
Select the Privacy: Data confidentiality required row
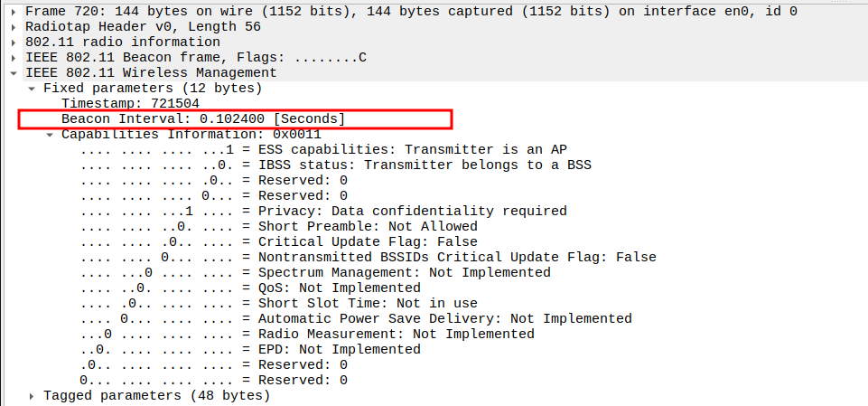click(x=323, y=212)
